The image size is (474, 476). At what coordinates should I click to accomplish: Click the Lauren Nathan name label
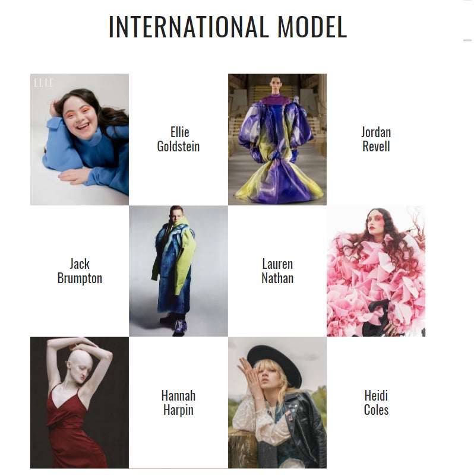[277, 271]
